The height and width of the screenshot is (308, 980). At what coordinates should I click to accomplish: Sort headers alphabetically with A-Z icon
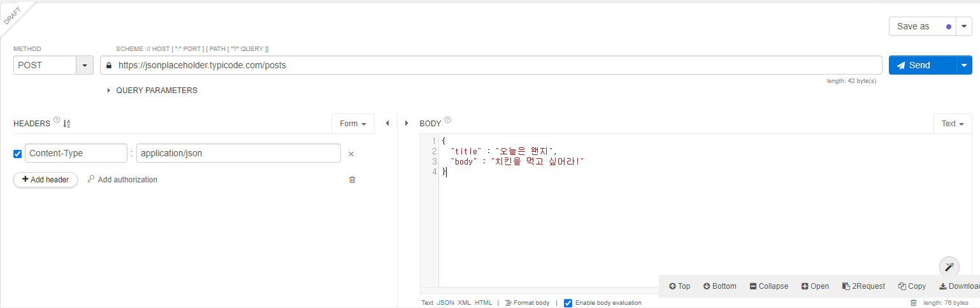[67, 124]
